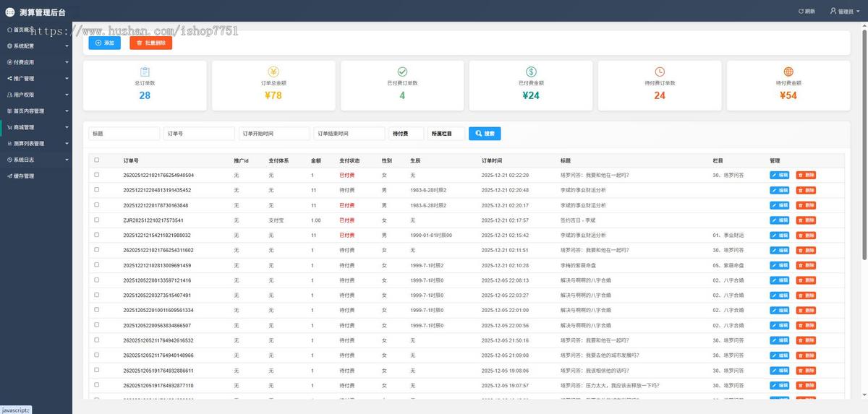Click the trash 删除 icon for the 19:07:57 order

pos(801,386)
